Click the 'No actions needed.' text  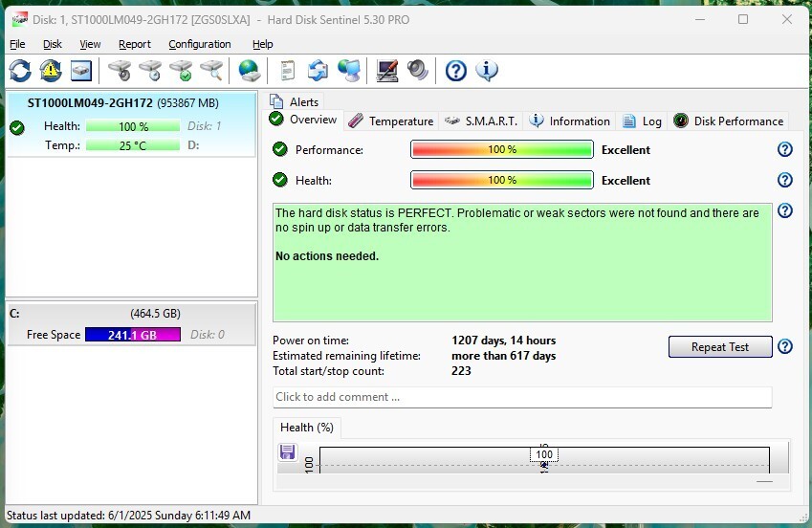tap(327, 256)
